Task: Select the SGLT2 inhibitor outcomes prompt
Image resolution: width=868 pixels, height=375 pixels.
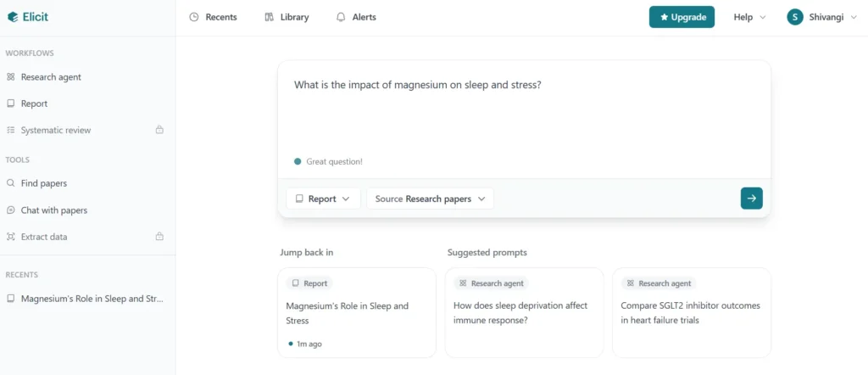Action: pyautogui.click(x=692, y=313)
